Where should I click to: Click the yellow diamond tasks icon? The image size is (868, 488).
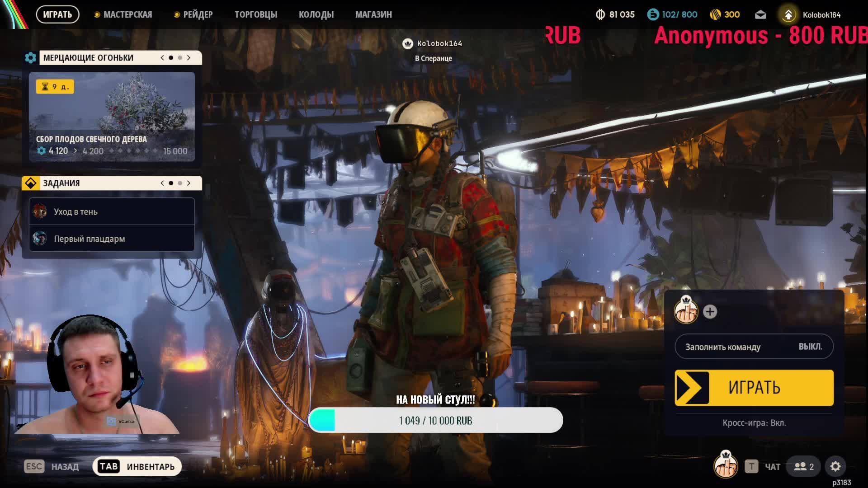(x=31, y=183)
